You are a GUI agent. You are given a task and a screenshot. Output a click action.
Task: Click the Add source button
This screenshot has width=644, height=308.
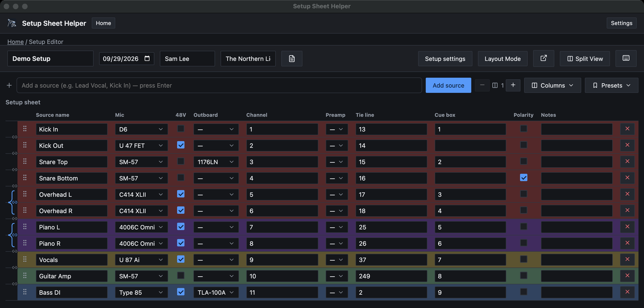448,85
